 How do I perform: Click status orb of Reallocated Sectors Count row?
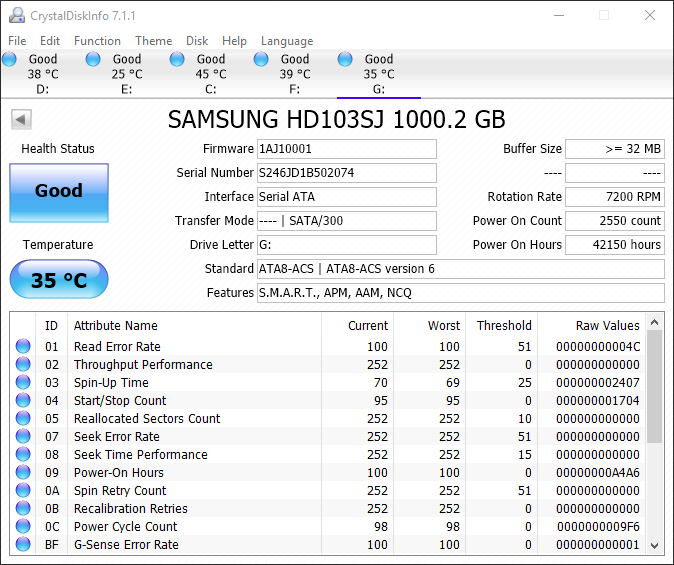23,418
